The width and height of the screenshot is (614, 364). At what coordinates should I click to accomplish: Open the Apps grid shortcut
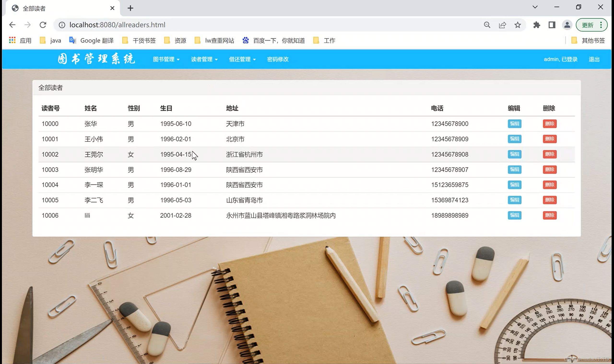pos(12,40)
